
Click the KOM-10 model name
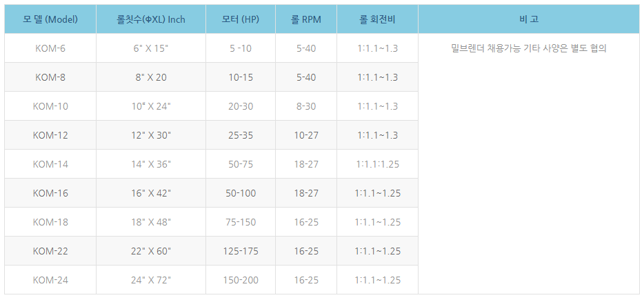click(50, 106)
